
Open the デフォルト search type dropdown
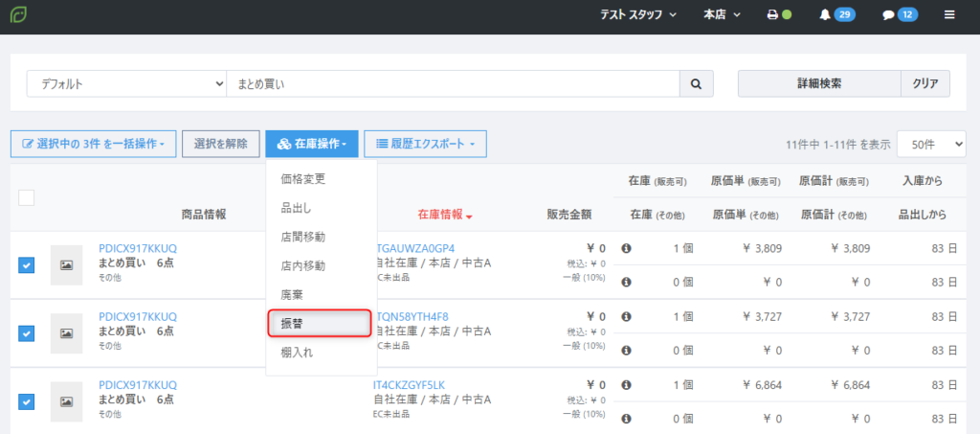tap(125, 84)
